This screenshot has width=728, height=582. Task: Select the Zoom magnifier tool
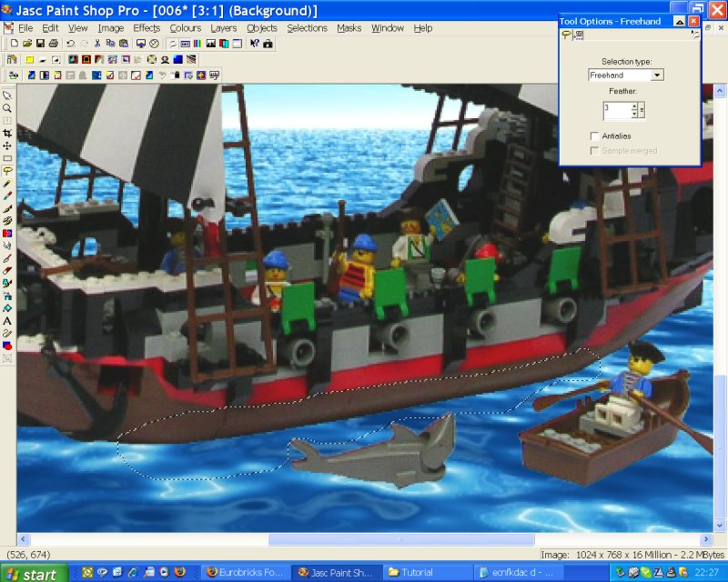(7, 108)
